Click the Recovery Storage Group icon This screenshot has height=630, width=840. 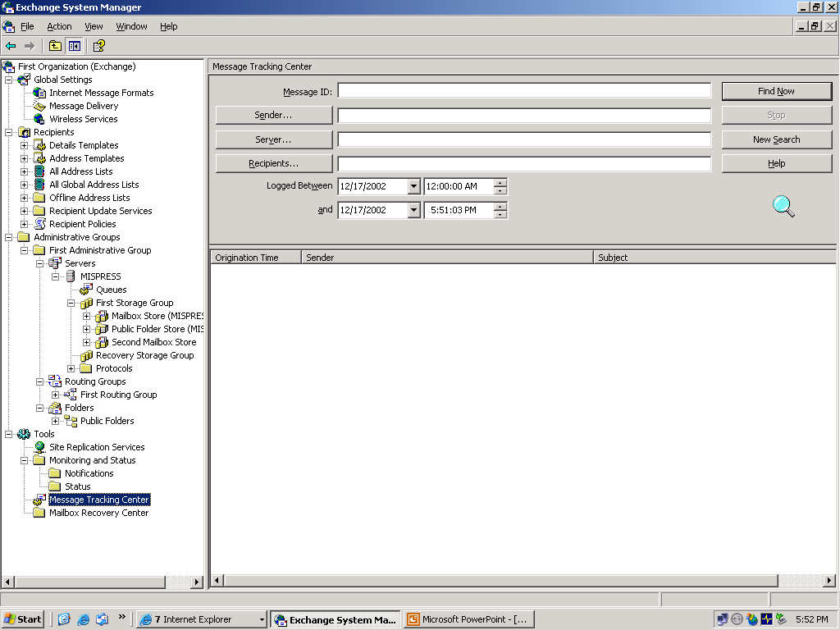point(85,355)
